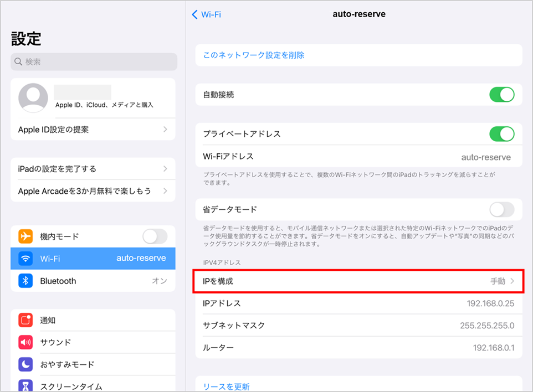Click the 通知 notifications icon
533x392 pixels.
click(25, 320)
